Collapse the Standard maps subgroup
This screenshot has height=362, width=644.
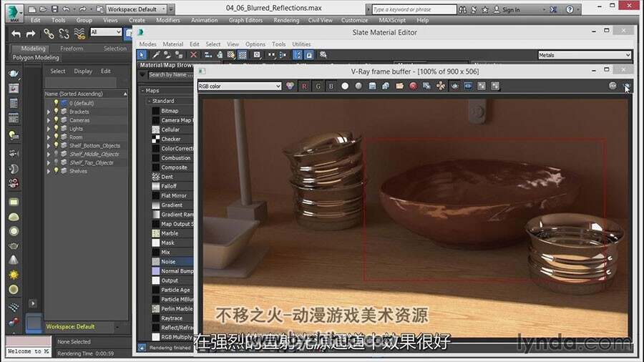[149, 101]
